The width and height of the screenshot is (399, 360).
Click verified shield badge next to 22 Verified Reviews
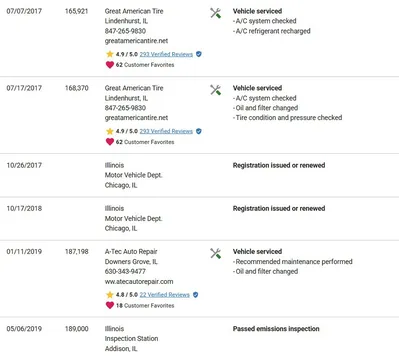tap(196, 295)
